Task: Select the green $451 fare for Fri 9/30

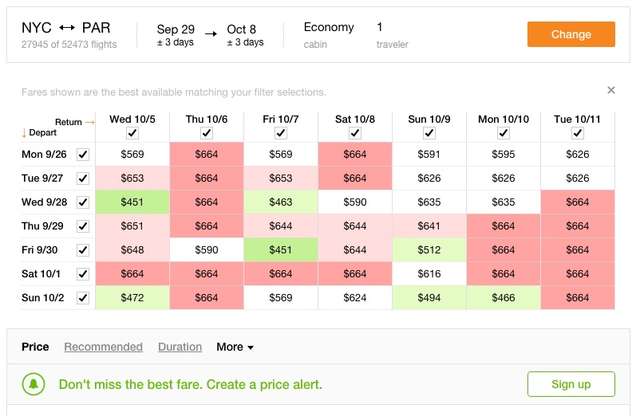Action: pyautogui.click(x=281, y=249)
